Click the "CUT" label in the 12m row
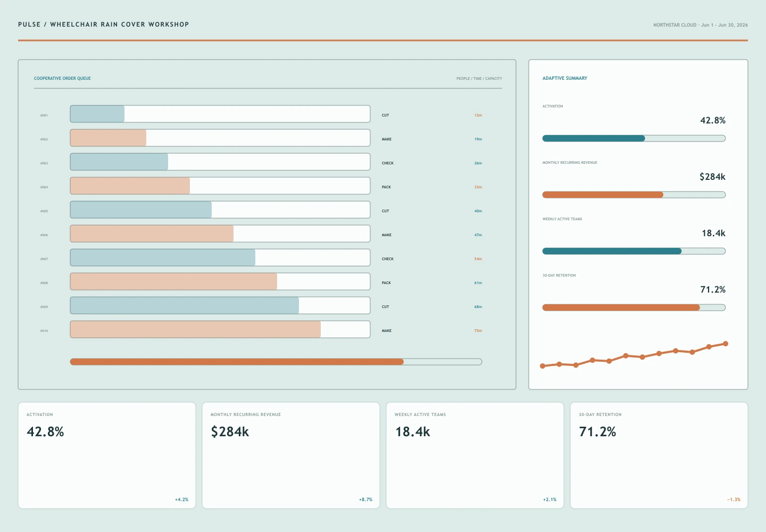This screenshot has height=532, width=766. tap(386, 115)
